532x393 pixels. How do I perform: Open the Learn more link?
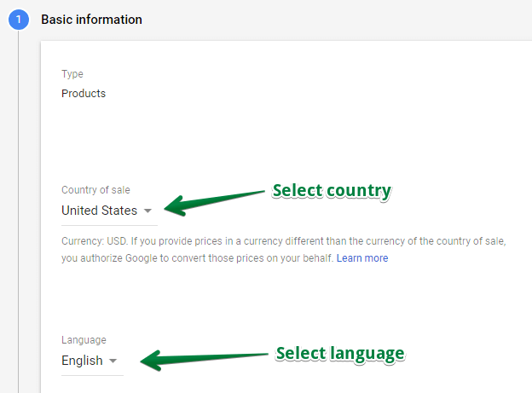362,258
